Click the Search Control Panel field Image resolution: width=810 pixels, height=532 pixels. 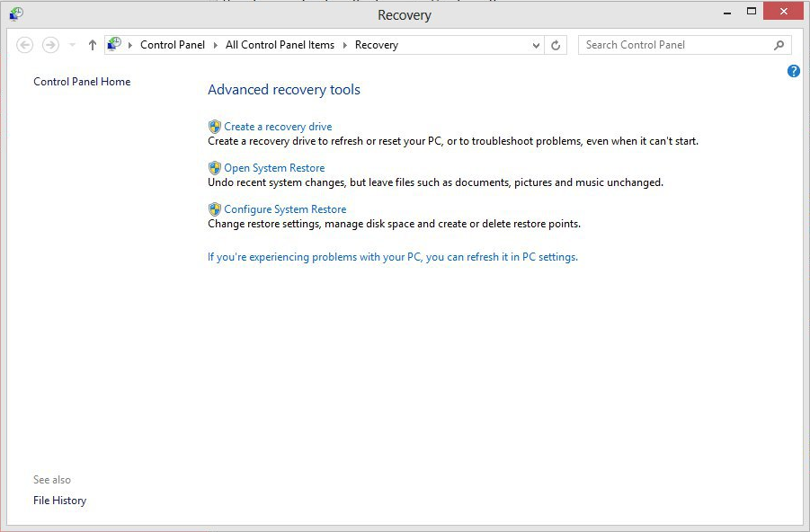(x=677, y=45)
